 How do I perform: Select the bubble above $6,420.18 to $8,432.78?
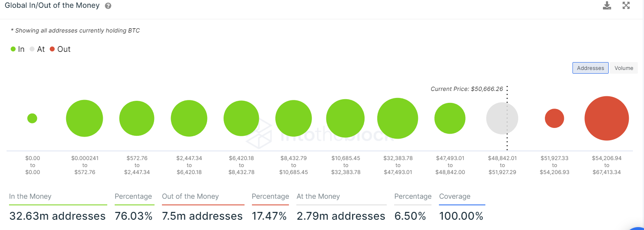(x=241, y=118)
